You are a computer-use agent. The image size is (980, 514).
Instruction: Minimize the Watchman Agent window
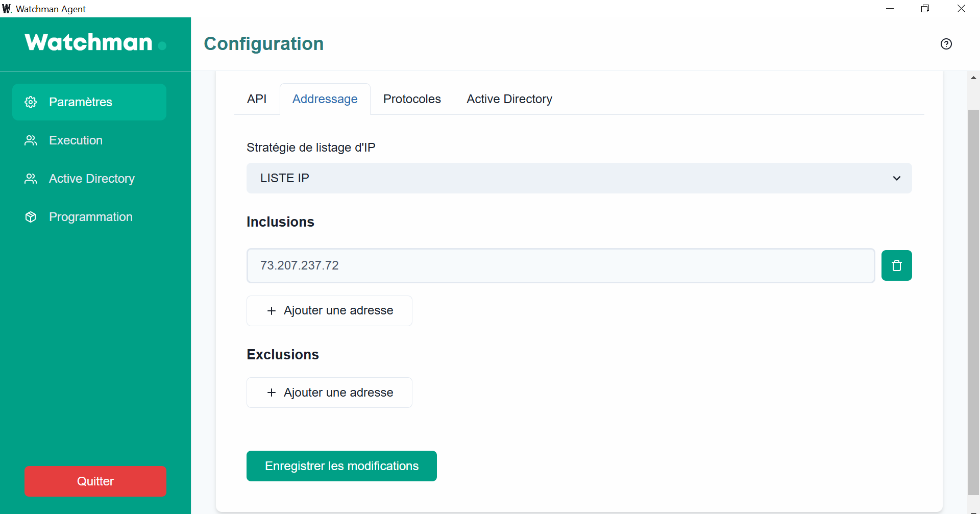pos(890,9)
